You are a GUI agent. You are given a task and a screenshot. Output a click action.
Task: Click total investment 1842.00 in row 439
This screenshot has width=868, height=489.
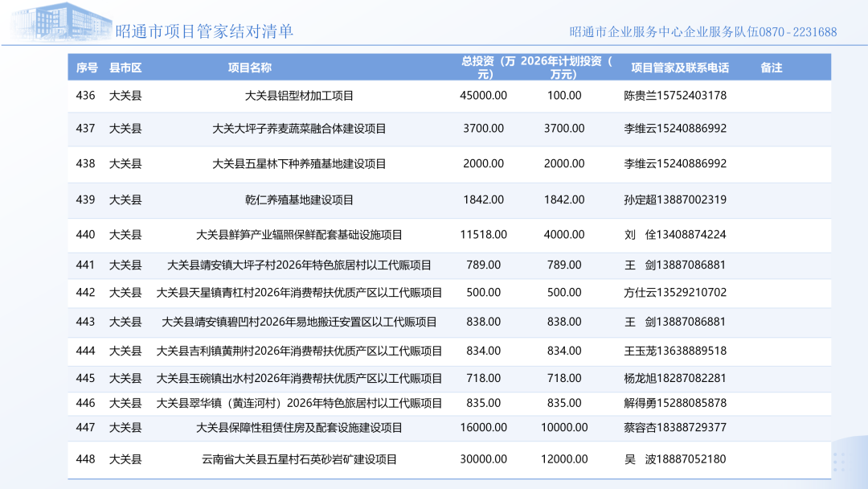coord(483,199)
